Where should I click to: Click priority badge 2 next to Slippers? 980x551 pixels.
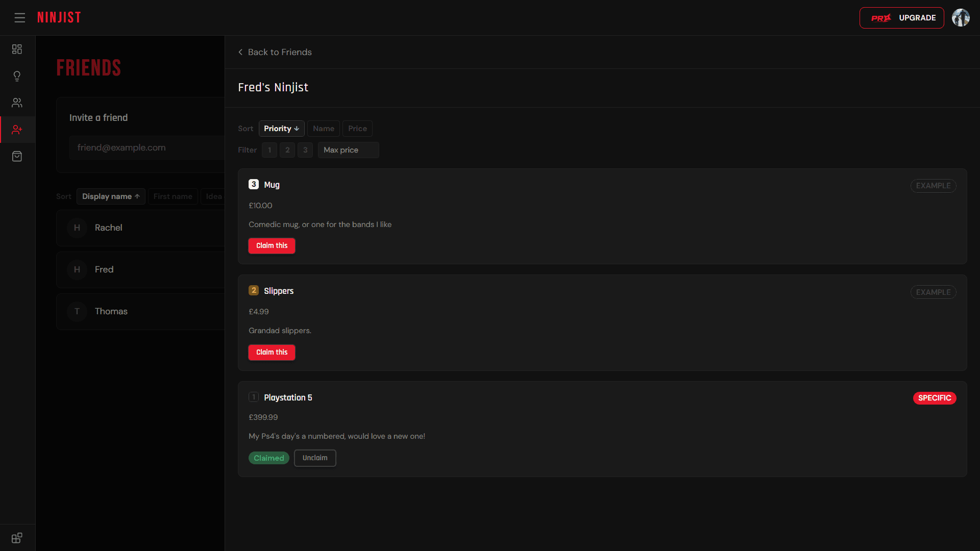point(254,290)
